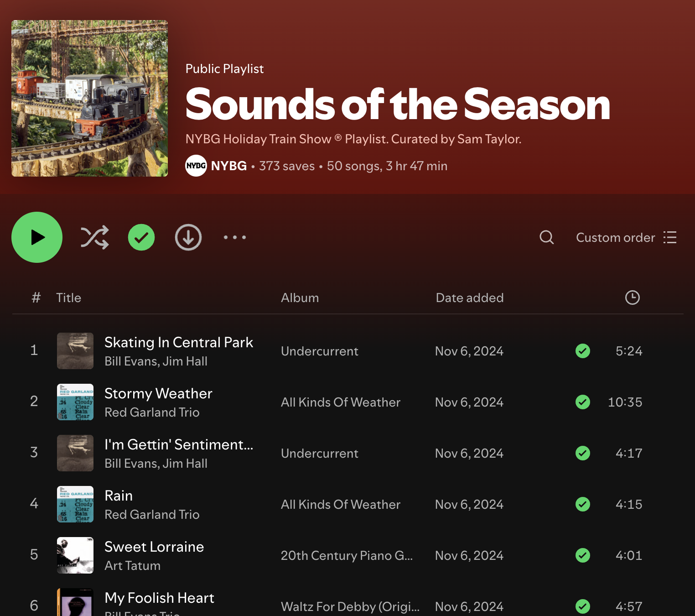Open the Waltz For Debby (Origi... album

(x=350, y=606)
